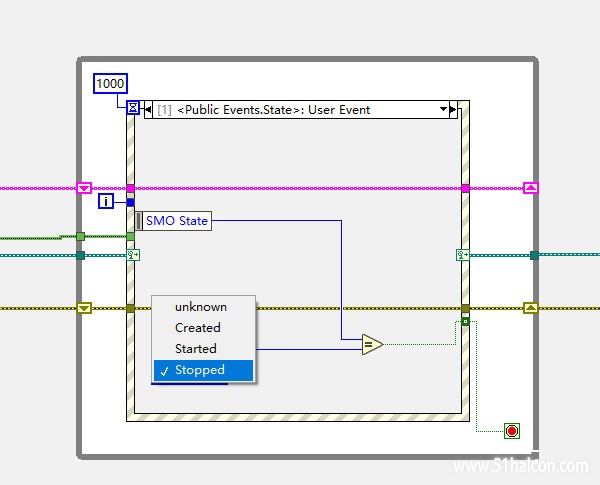Select the SMO State event data node

173,221
